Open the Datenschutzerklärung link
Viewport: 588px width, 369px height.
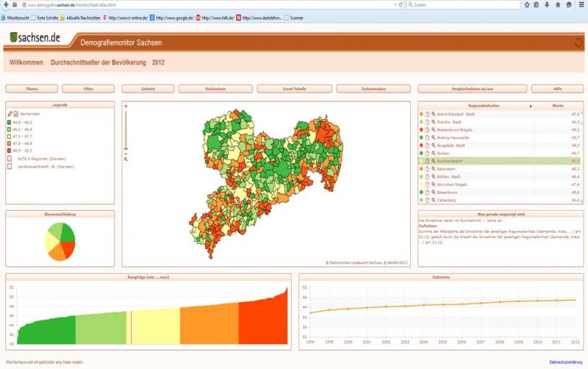(x=566, y=362)
